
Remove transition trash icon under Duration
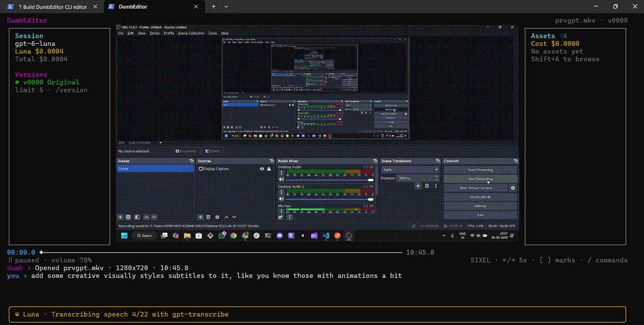pos(427,186)
